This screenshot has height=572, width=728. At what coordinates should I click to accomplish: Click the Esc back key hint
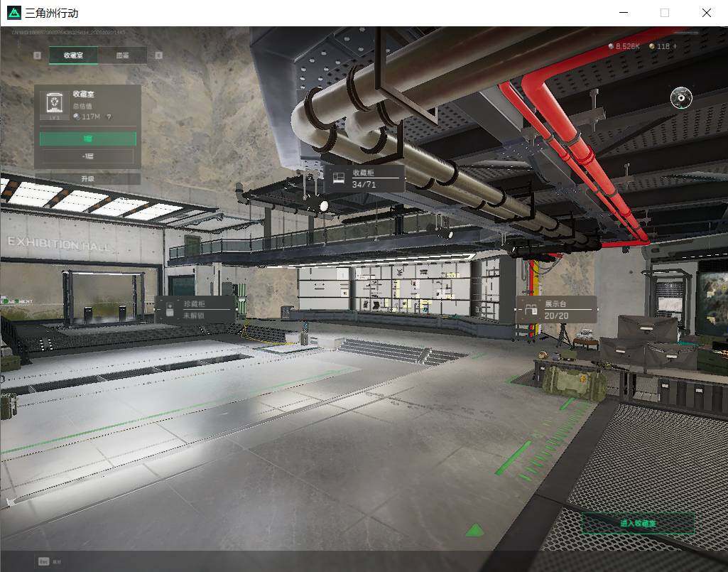(x=50, y=561)
